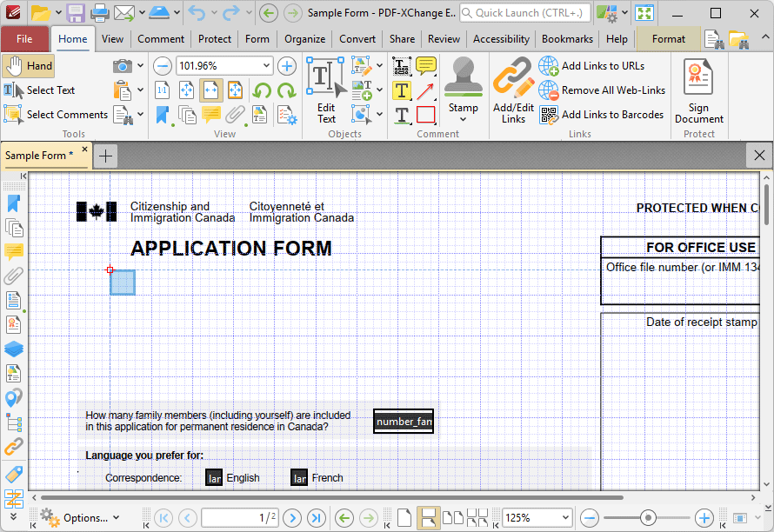Select two pages layout
The image size is (774, 532).
pos(452,518)
